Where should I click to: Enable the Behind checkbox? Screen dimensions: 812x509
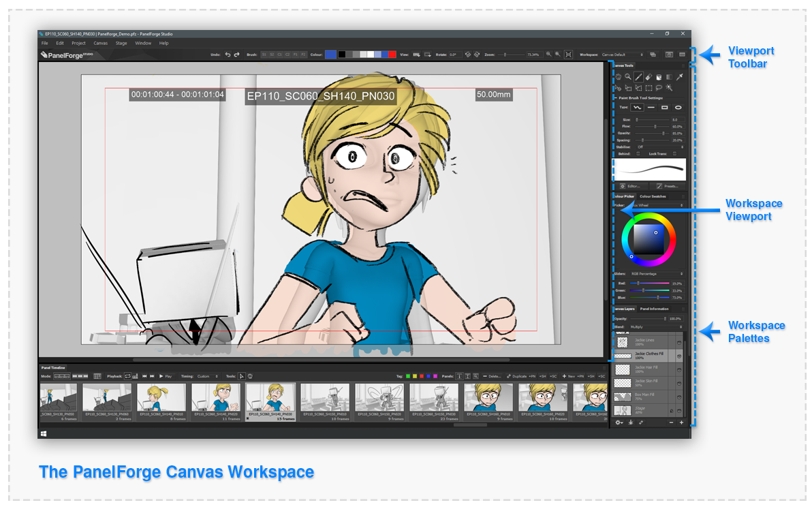click(x=638, y=154)
